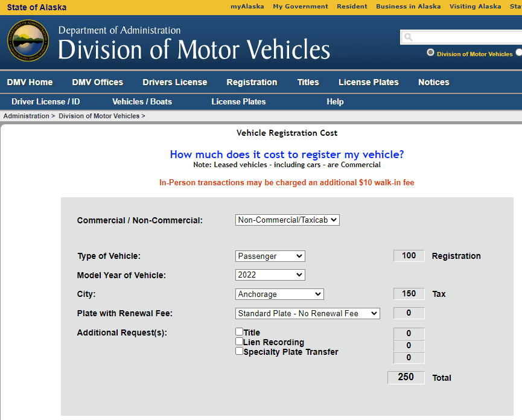Select the Division of Motor Vehicles radio button
The width and height of the screenshot is (522, 420).
click(x=430, y=52)
